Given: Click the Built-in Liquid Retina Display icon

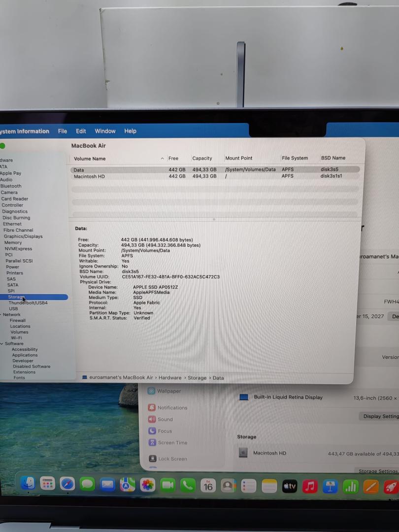Looking at the screenshot, I should tap(244, 397).
